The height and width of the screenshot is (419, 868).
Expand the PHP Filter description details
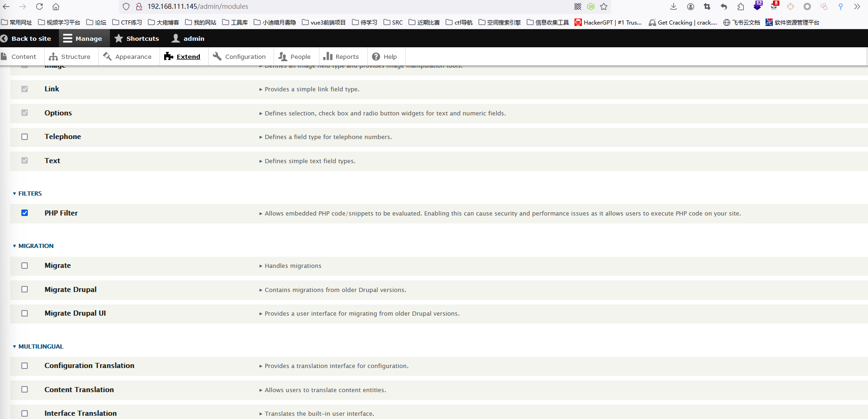click(261, 214)
